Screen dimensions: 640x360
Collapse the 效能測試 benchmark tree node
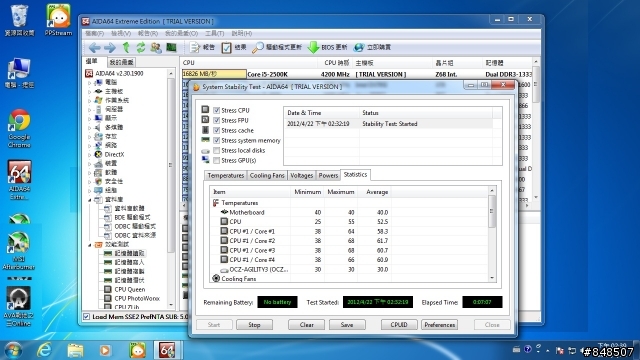click(x=90, y=244)
